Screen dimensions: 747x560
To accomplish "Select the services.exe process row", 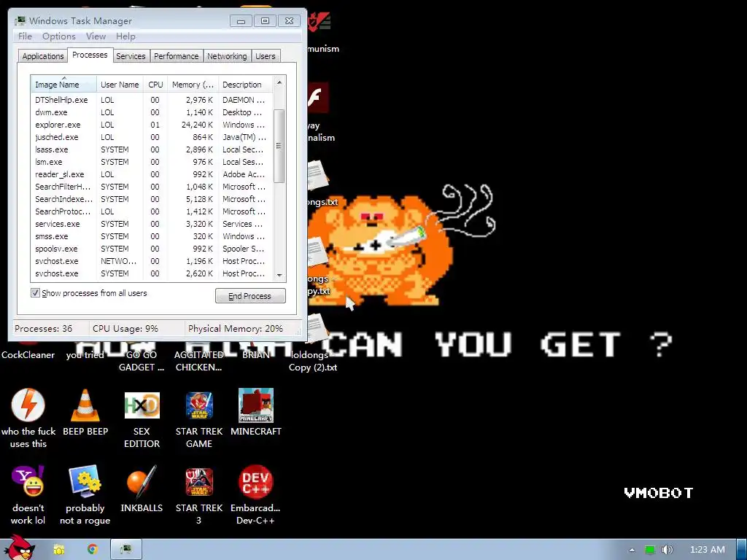I will [152, 224].
